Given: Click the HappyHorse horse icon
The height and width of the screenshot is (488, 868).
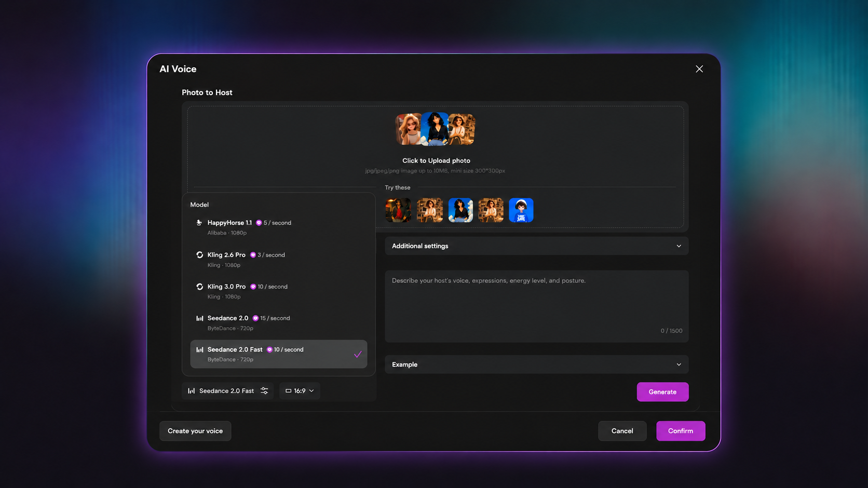Looking at the screenshot, I should [x=199, y=223].
